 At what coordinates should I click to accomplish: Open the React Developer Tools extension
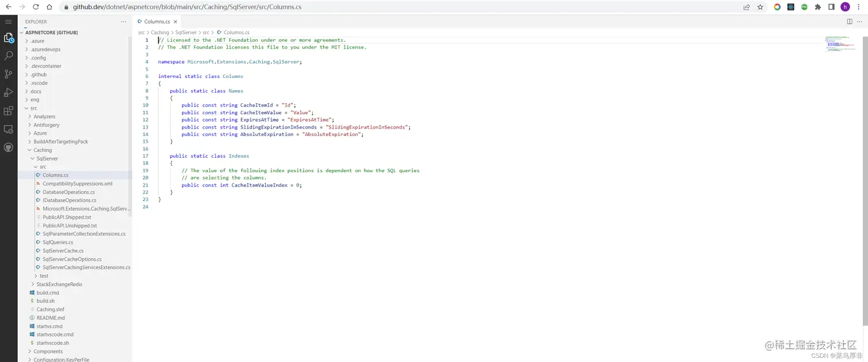pos(790,7)
